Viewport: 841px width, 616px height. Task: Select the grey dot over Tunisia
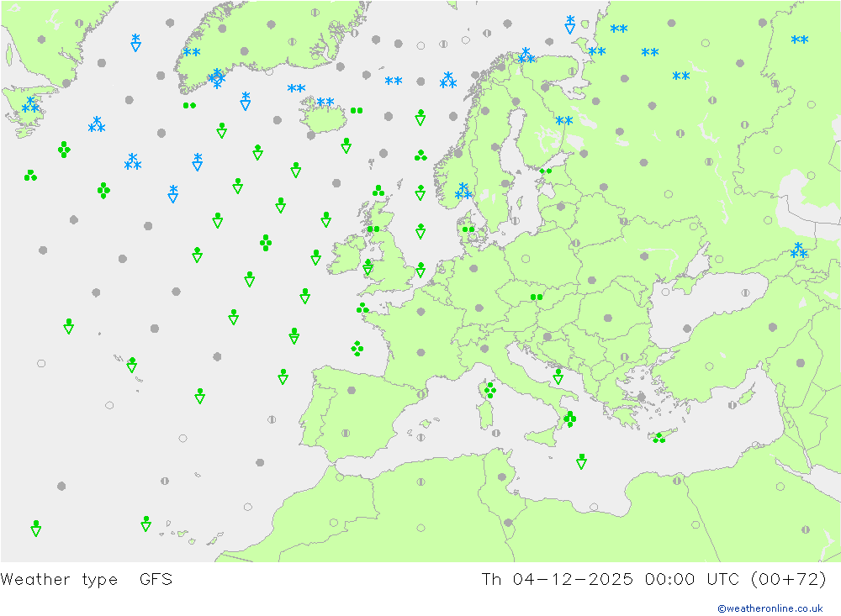[502, 476]
